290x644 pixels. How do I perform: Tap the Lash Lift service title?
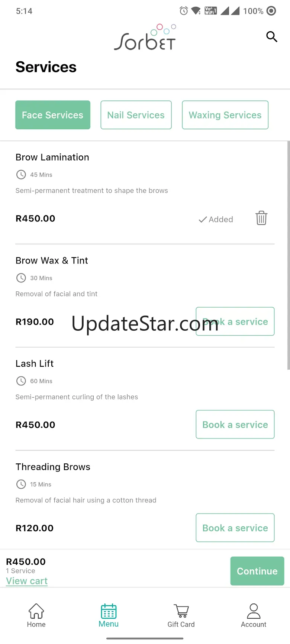point(35,363)
